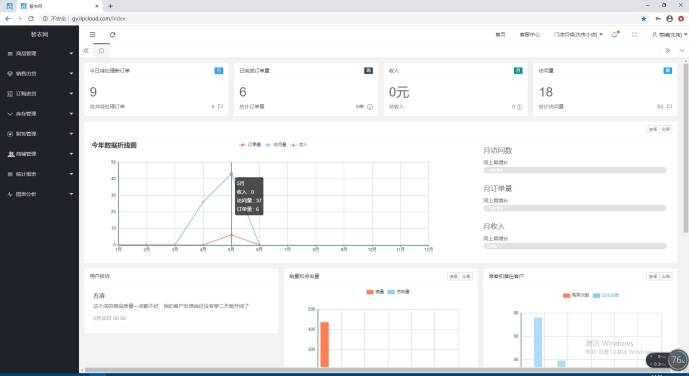
Task: Expand the 库存管理 sidebar arrow
Action: (71, 114)
